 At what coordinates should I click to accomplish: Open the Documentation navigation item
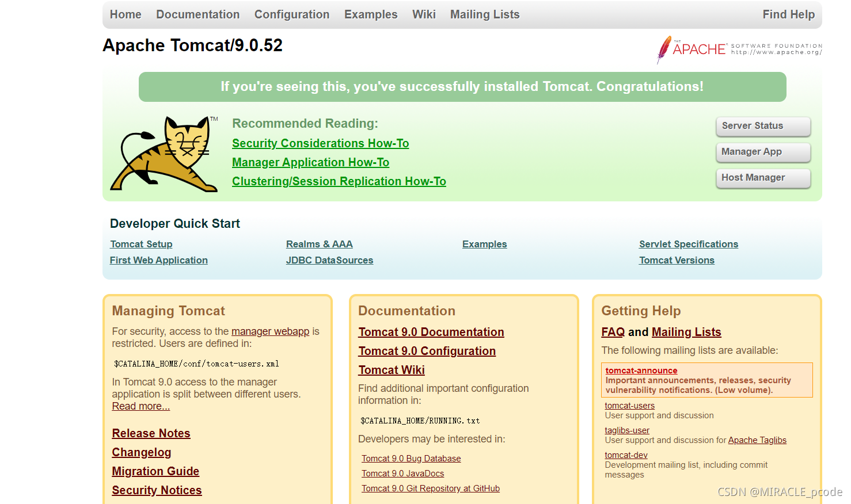(197, 14)
